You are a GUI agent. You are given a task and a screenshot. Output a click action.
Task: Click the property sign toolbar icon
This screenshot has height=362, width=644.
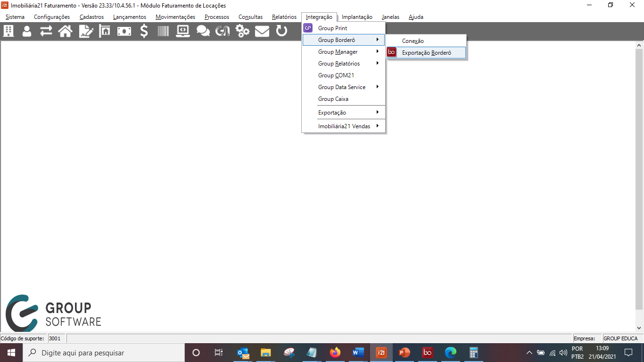(x=104, y=31)
